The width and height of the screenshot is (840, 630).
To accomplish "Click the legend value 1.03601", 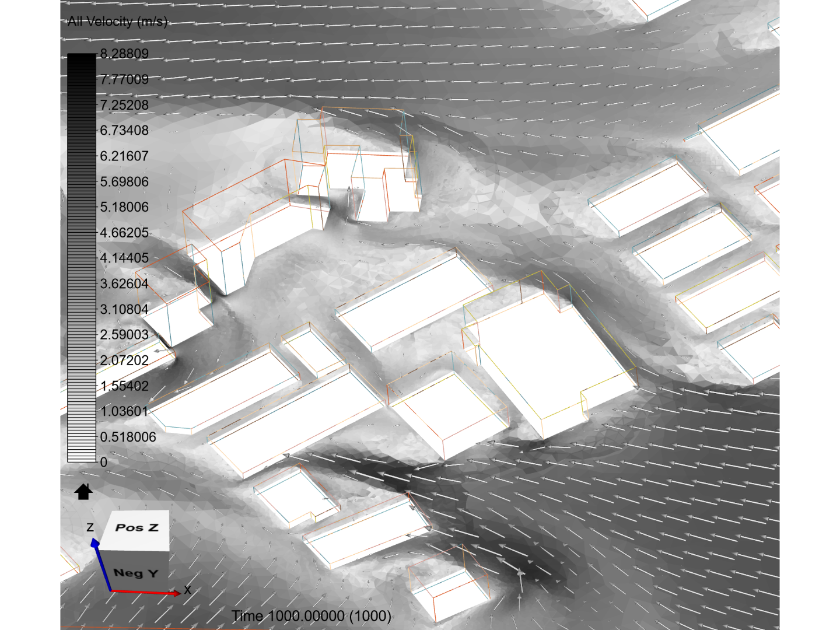I will (x=124, y=411).
